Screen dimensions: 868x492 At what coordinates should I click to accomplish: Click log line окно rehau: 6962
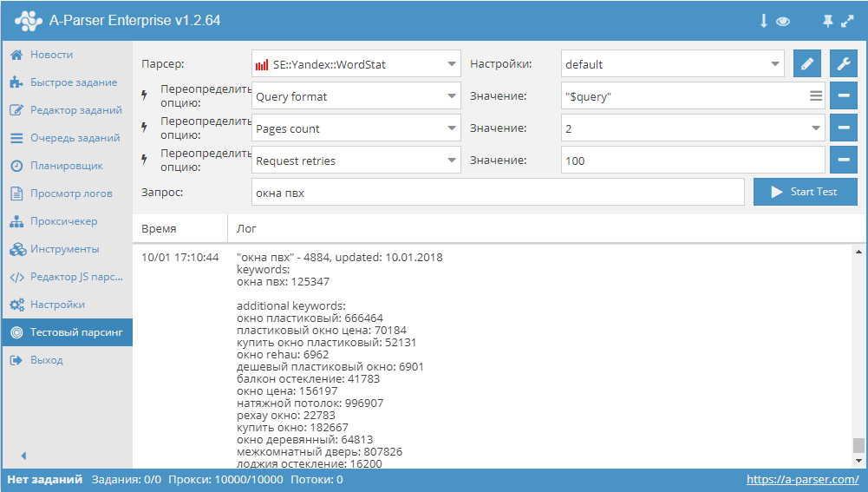283,355
